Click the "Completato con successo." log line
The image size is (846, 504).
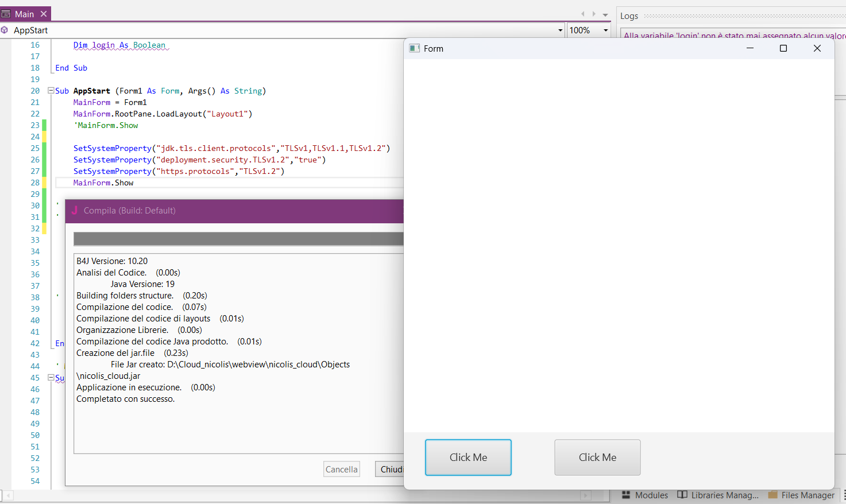pos(126,399)
